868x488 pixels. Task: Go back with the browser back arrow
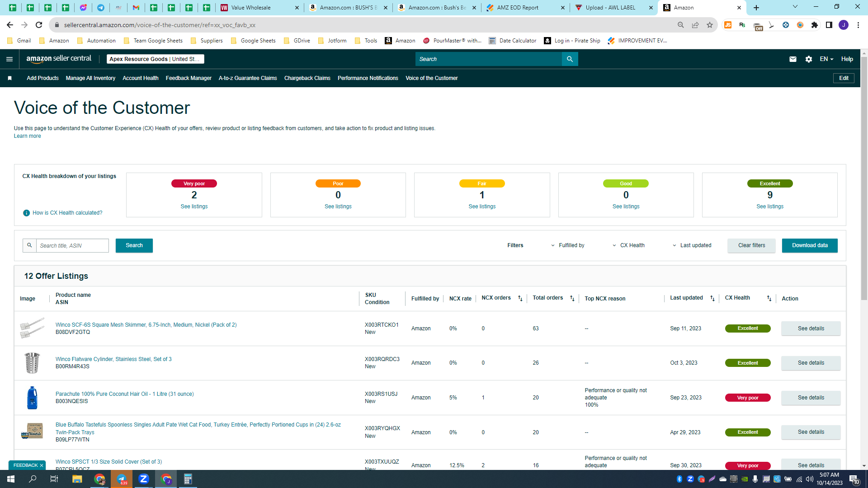click(10, 25)
